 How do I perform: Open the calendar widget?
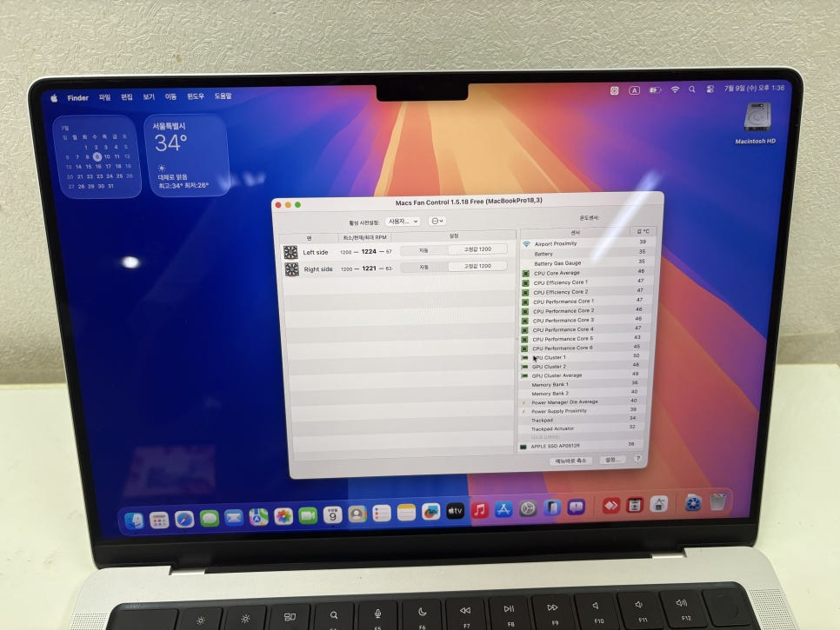pos(97,156)
